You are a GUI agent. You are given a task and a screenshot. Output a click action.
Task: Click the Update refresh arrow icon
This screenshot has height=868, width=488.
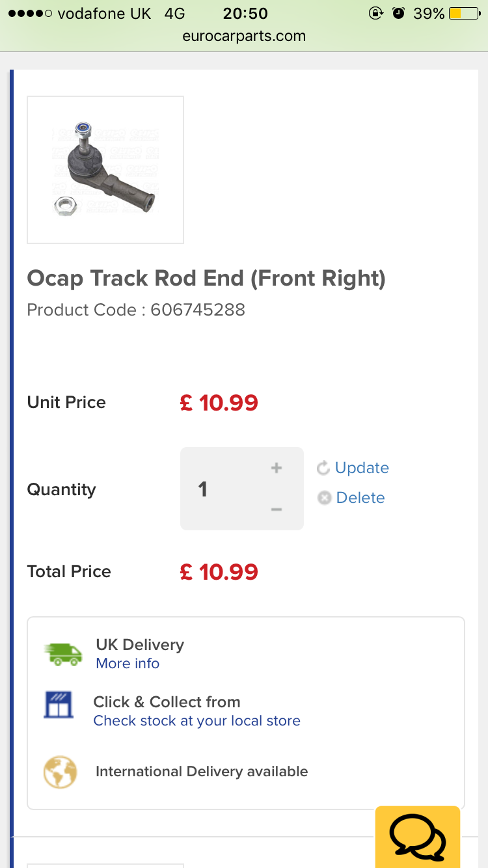click(323, 468)
